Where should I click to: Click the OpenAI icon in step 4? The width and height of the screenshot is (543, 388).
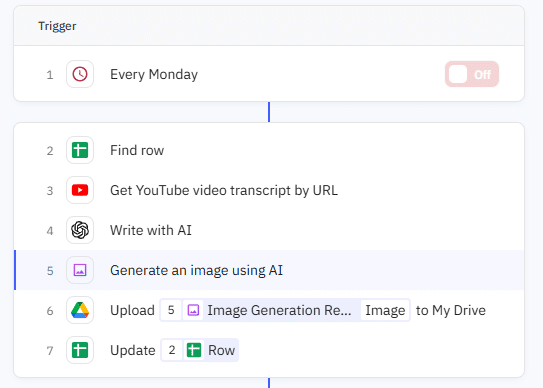point(80,230)
